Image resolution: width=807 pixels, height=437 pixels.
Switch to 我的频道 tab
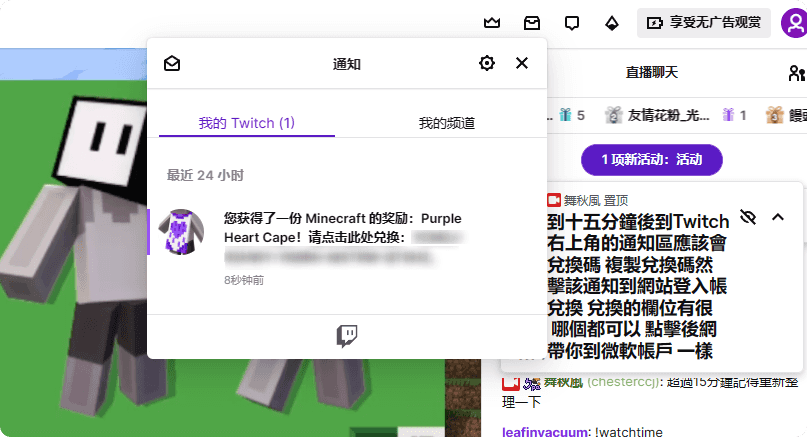(446, 123)
